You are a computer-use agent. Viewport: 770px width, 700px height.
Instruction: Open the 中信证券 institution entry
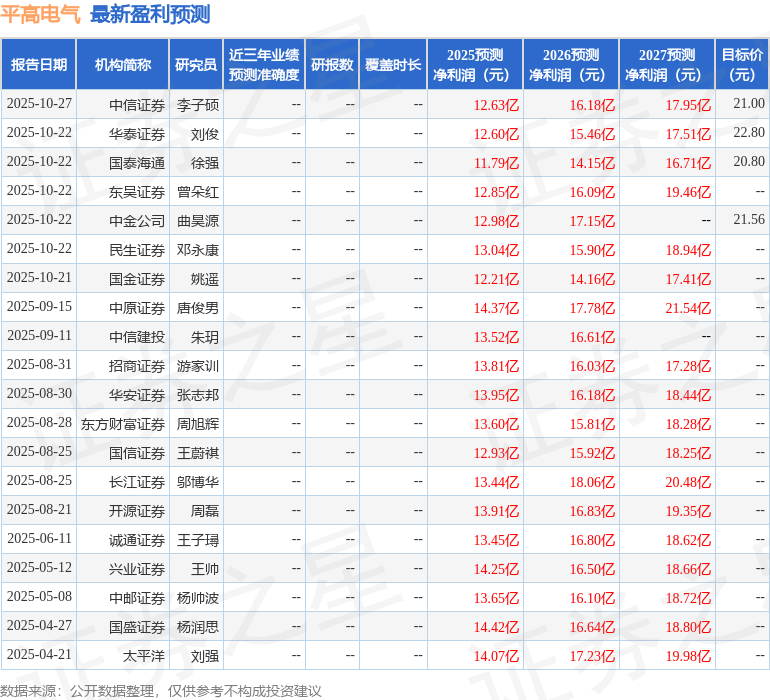pyautogui.click(x=137, y=104)
